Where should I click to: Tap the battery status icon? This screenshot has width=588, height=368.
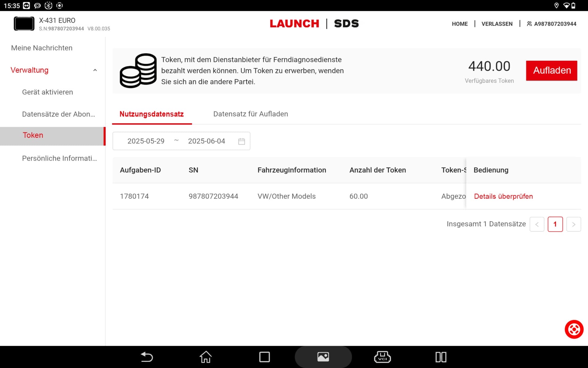(x=573, y=6)
